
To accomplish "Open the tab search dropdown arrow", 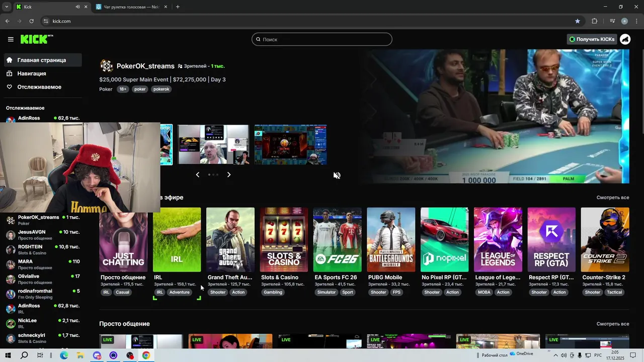I will pos(6,7).
